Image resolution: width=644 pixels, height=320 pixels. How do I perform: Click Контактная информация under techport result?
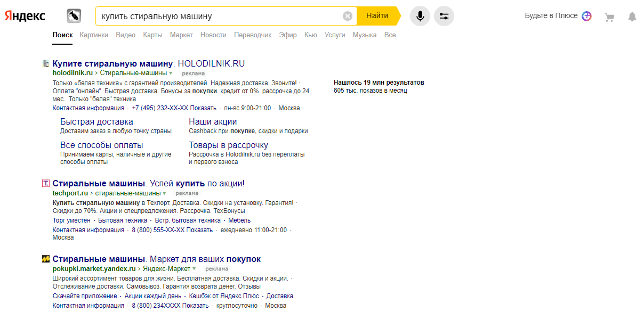tap(88, 231)
